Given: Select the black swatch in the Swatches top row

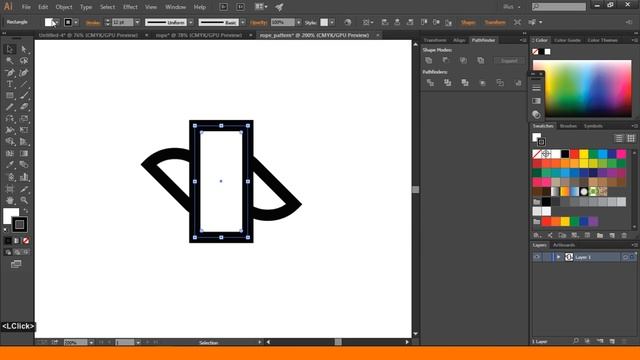Looking at the screenshot, I should pos(565,154).
